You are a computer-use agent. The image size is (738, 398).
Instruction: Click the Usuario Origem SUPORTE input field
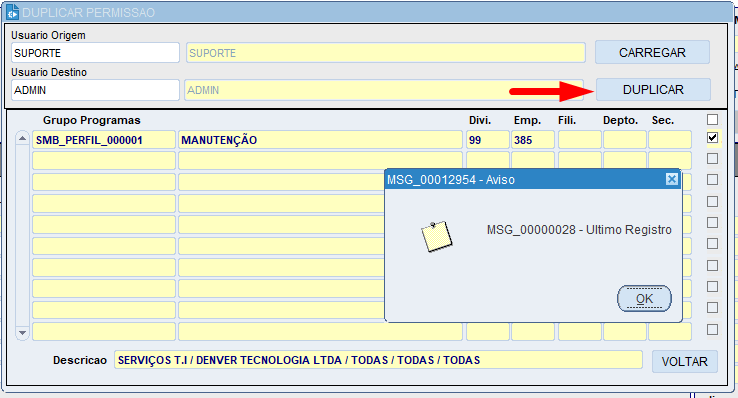pos(96,53)
